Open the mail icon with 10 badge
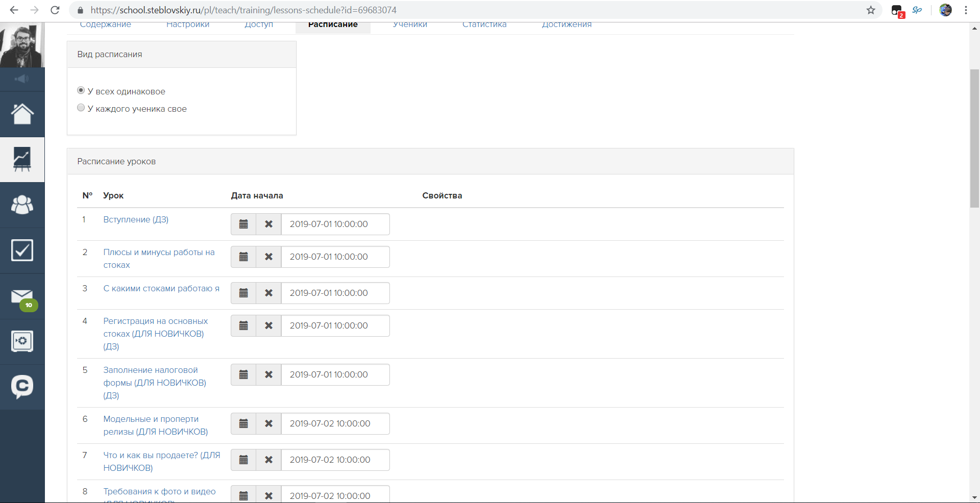 coord(22,296)
